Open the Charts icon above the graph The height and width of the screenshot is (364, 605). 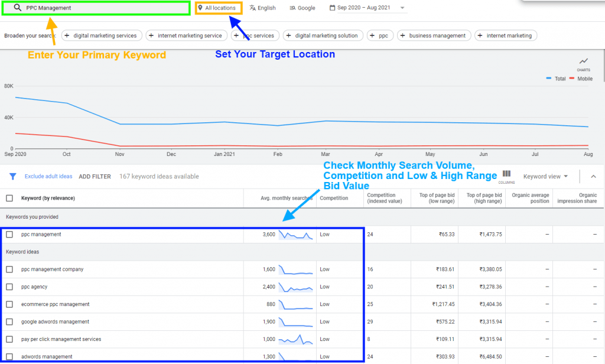(x=583, y=63)
